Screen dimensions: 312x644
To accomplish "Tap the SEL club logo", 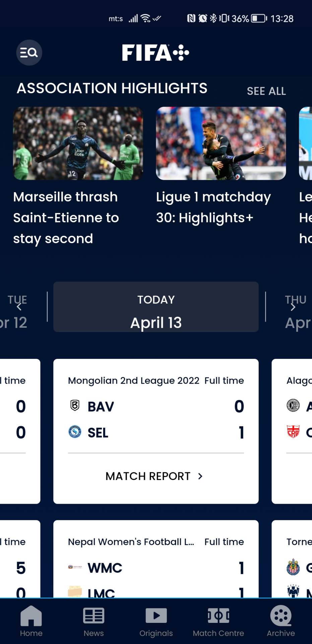I will click(x=74, y=433).
